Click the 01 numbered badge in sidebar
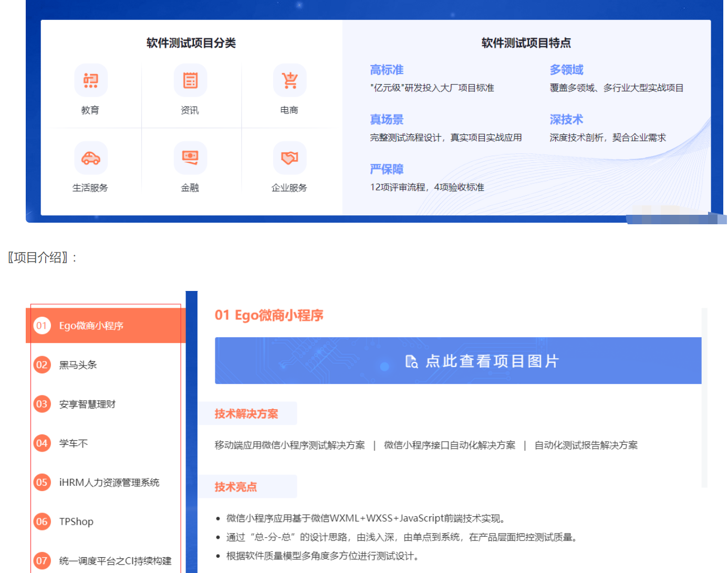 [x=41, y=326]
